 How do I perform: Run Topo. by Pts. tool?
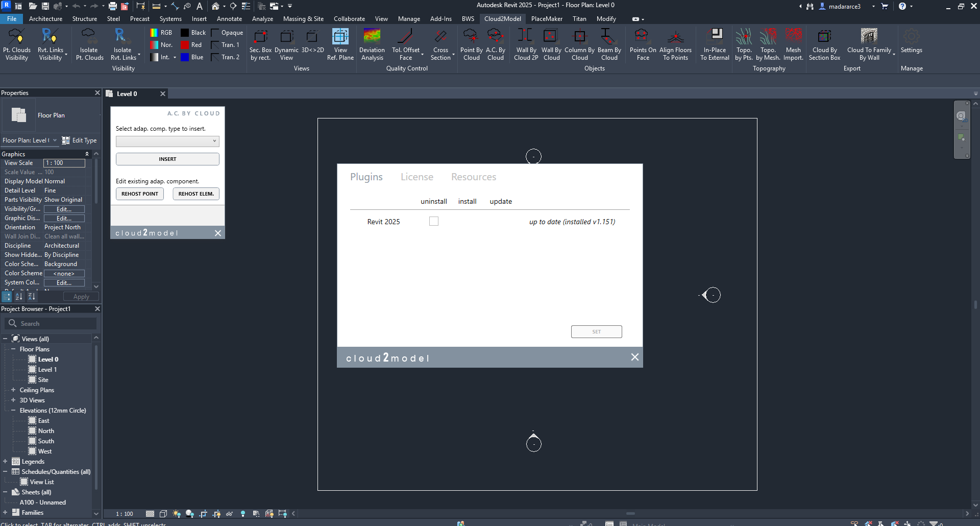coord(744,45)
